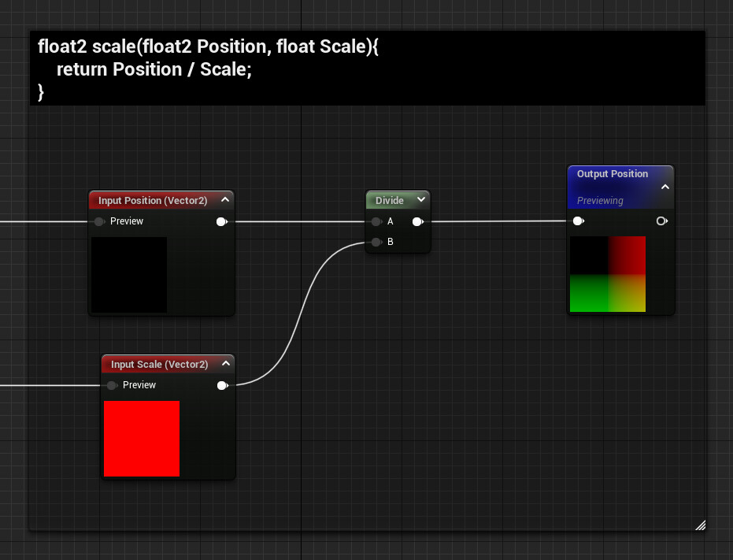The width and height of the screenshot is (733, 560).
Task: Click the resize handle at bottom-right corner
Action: (700, 525)
